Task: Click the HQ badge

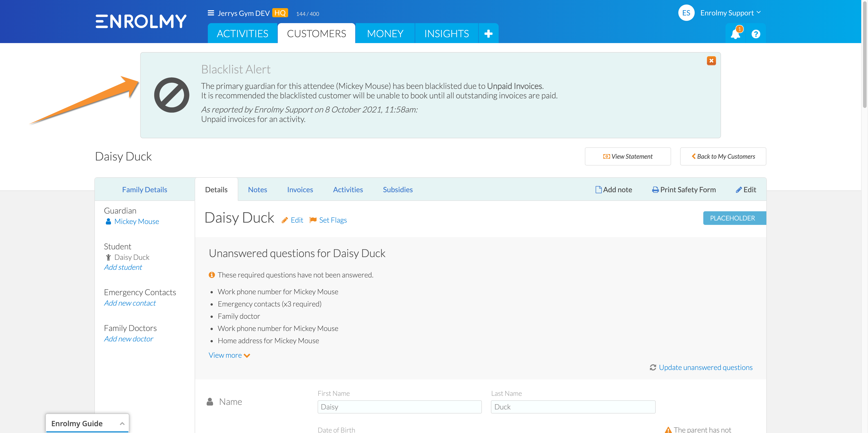Action: click(280, 13)
